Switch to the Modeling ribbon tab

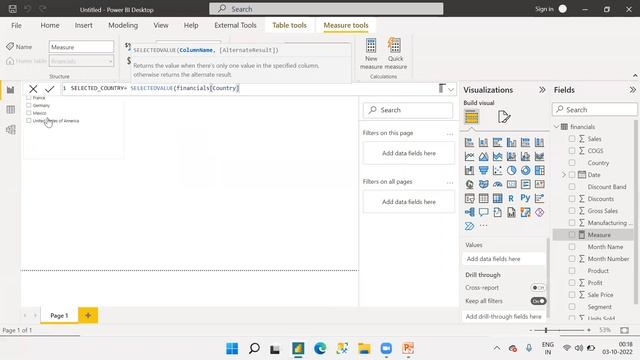123,25
